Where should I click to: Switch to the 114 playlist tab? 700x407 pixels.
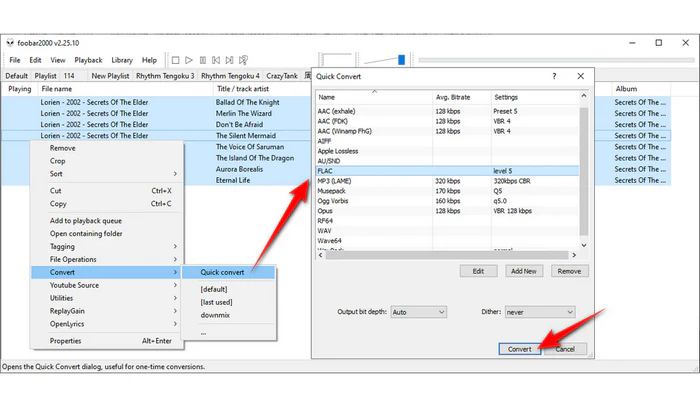[x=69, y=76]
